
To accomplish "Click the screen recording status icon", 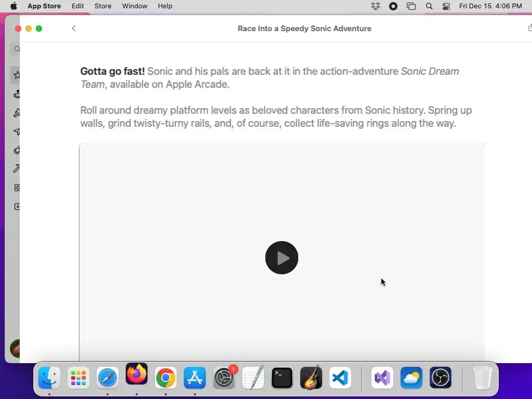I will tap(393, 6).
